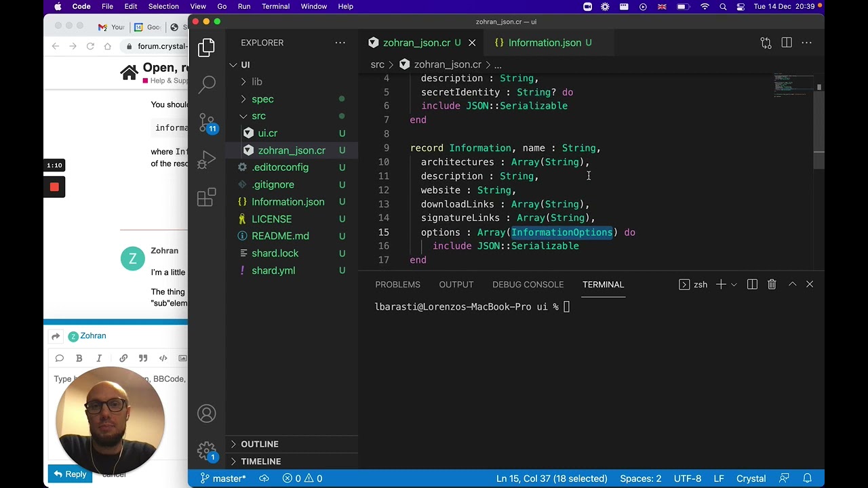The height and width of the screenshot is (488, 868).
Task: Open the Terminal menu in the menu bar
Action: [275, 6]
